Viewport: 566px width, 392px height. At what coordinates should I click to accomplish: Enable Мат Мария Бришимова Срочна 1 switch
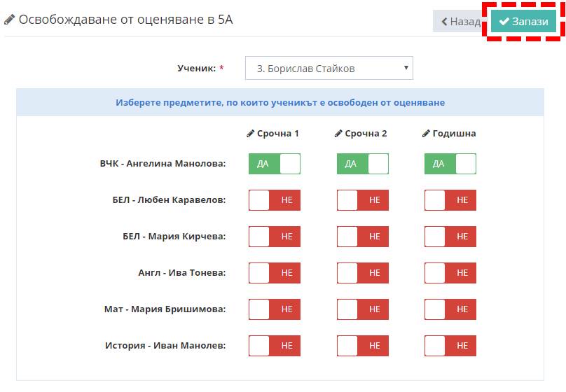tap(275, 309)
